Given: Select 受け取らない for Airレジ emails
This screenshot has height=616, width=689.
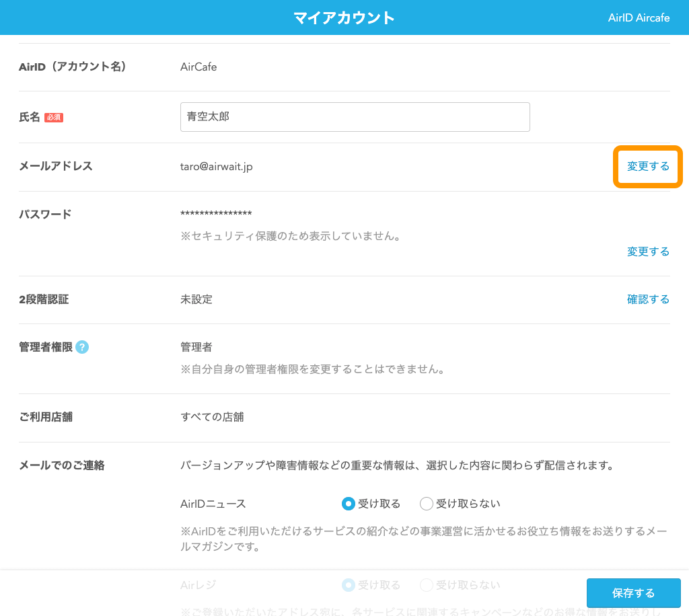Looking at the screenshot, I should 426,585.
